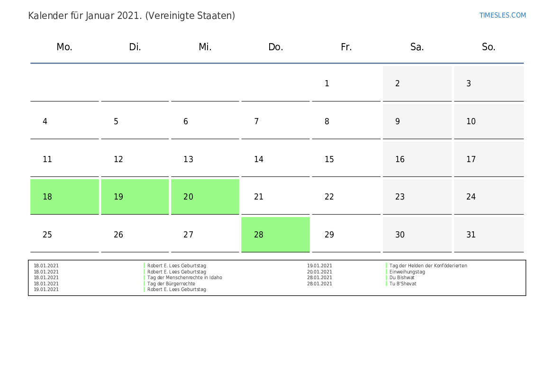Click date 25 in the last row
This screenshot has height=392, width=554.
point(64,235)
